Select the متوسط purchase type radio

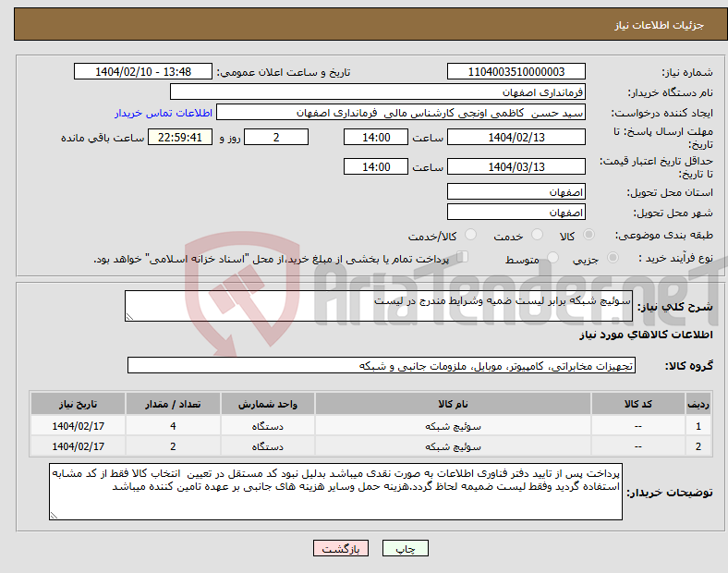coord(552,258)
